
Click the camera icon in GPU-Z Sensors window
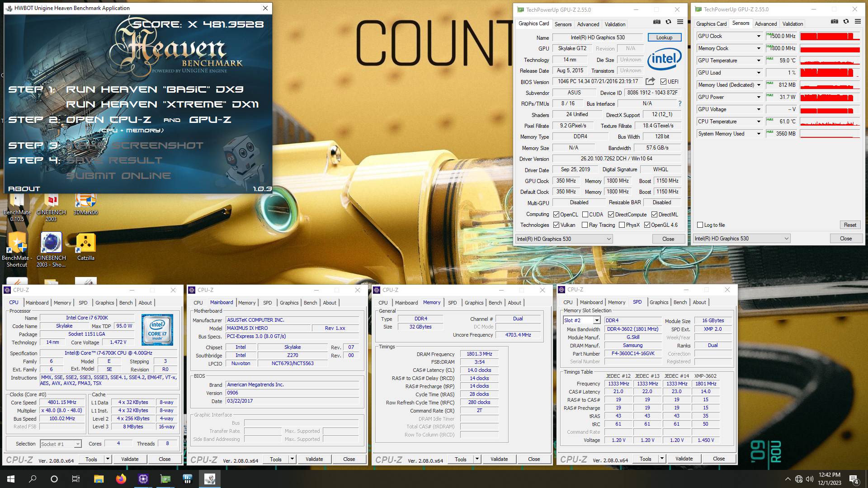(x=834, y=21)
